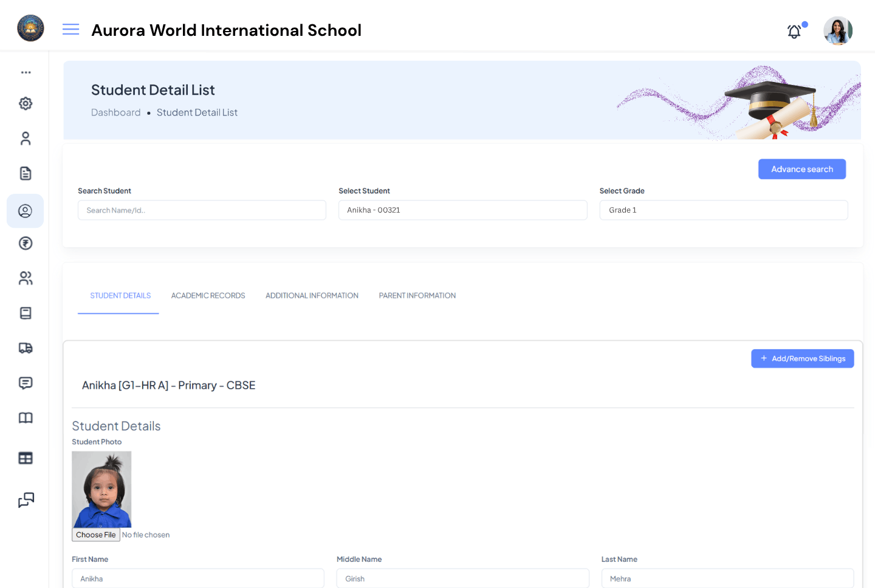Collapse the sidebar with the hamburger icon
Viewport: 875px width, 588px height.
(x=70, y=29)
